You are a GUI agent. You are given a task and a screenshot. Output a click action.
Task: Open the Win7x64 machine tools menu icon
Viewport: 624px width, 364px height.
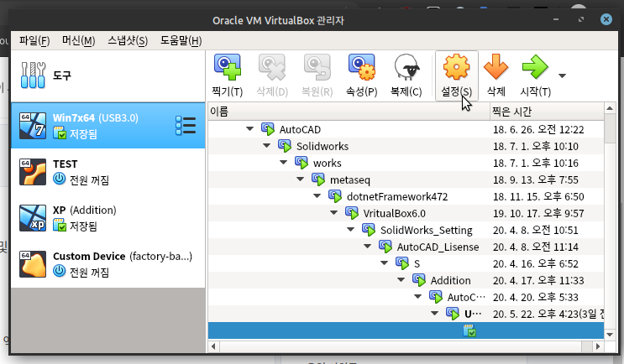186,125
